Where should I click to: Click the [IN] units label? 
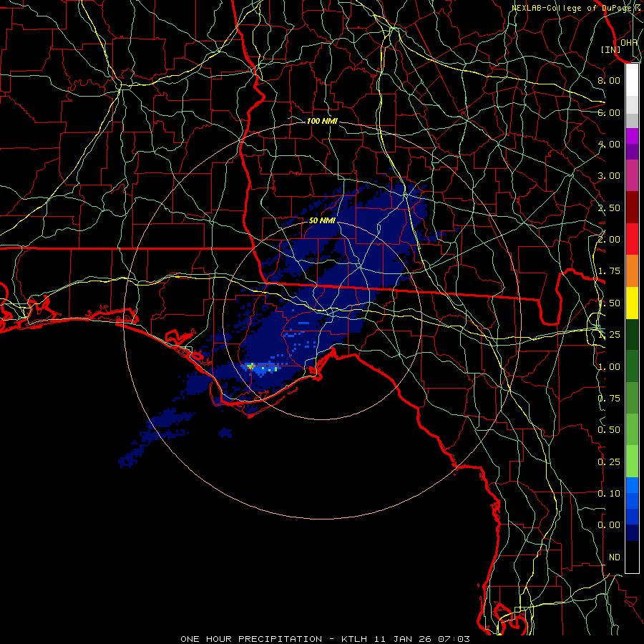pyautogui.click(x=611, y=49)
